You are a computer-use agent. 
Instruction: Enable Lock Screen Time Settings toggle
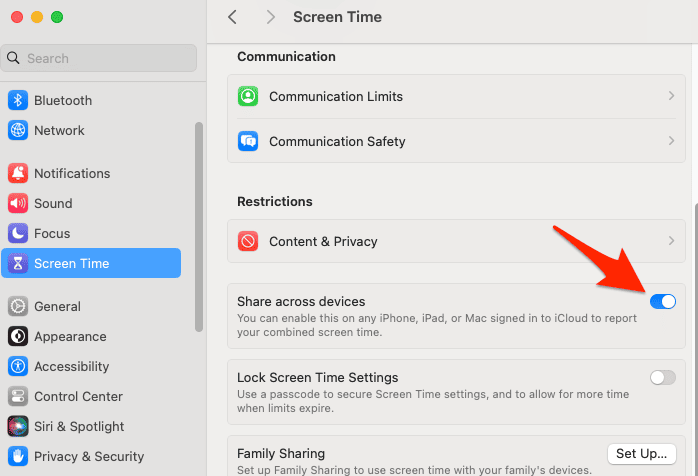pos(663,377)
